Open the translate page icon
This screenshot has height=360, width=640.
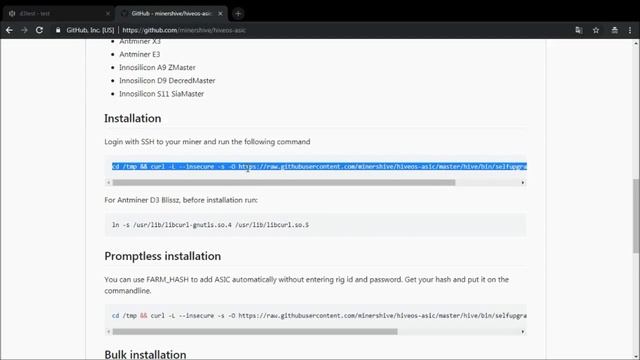(578, 30)
